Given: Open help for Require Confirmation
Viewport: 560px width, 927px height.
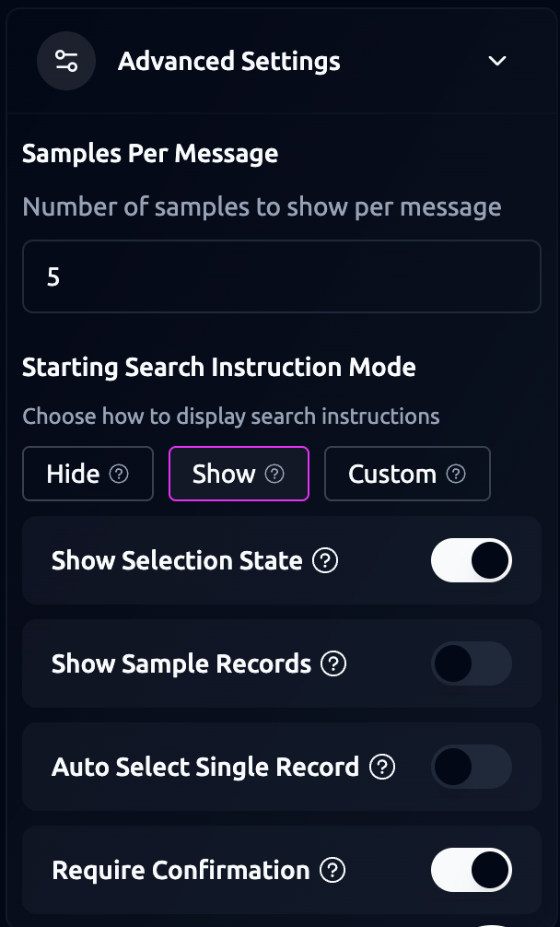Looking at the screenshot, I should click(x=332, y=870).
